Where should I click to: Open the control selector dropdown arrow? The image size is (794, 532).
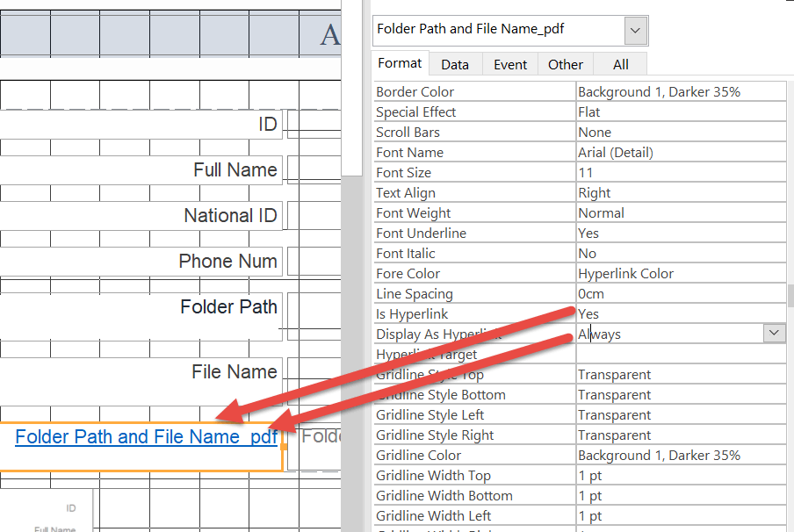tap(635, 30)
